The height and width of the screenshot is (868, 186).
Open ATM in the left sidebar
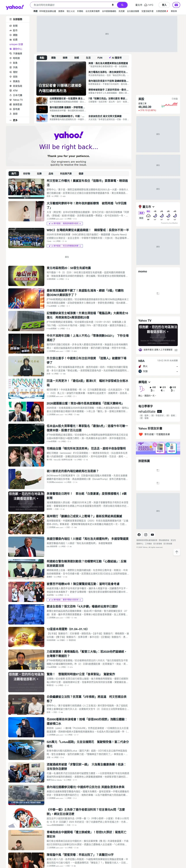pos(13,91)
